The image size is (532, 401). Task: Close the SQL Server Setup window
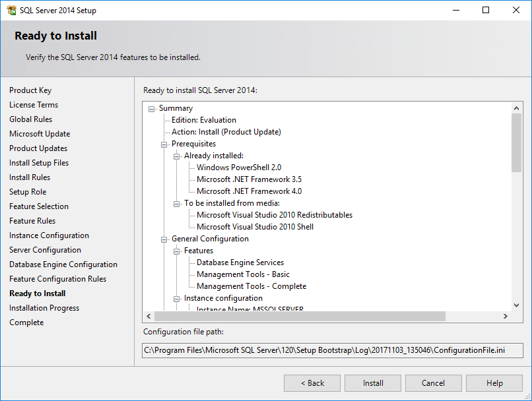click(x=515, y=10)
